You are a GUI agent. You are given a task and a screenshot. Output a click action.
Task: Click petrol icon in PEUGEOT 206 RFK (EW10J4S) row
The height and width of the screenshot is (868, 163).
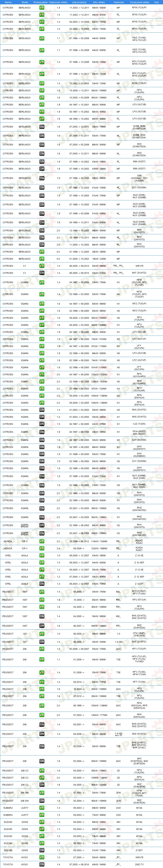tap(42, 715)
